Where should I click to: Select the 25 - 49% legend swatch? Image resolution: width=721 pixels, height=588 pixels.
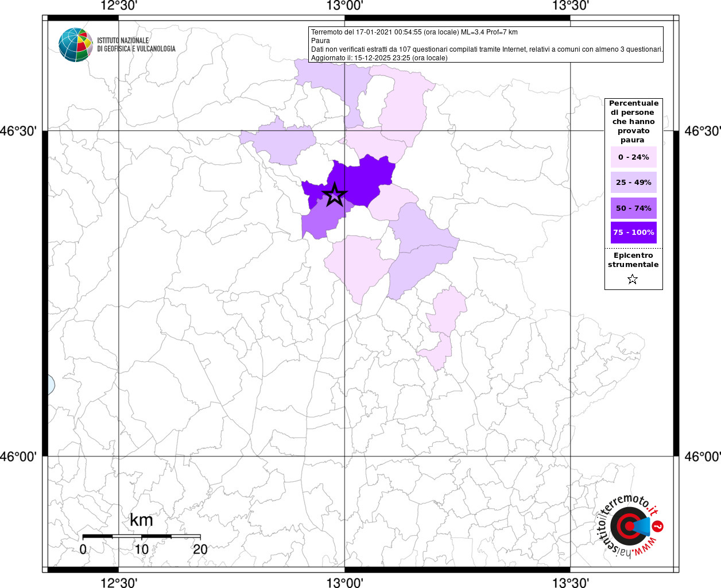click(634, 182)
